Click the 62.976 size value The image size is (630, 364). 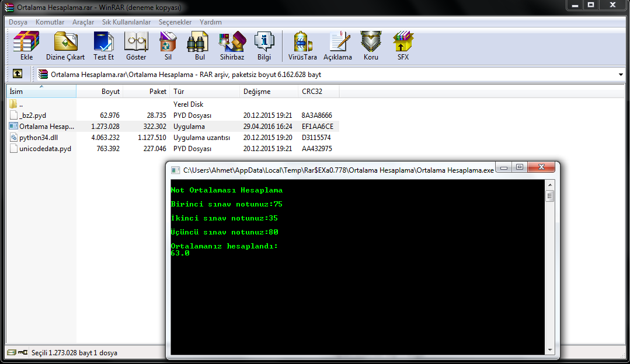coord(110,115)
